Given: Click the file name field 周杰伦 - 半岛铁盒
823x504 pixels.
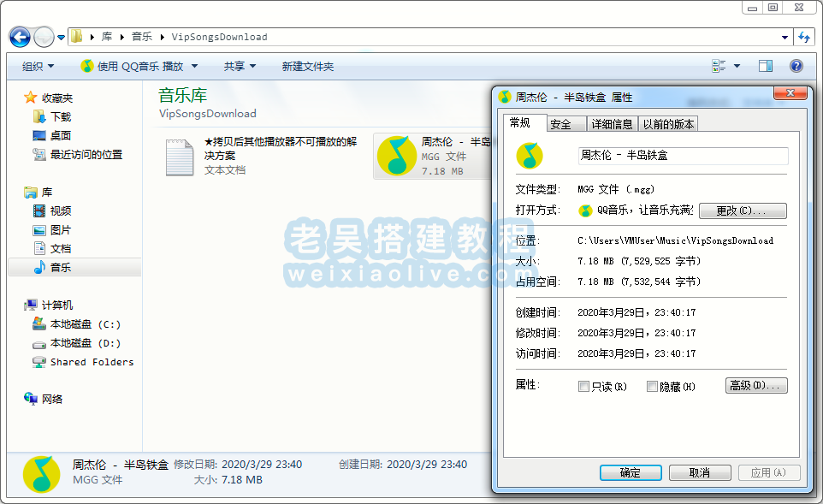Looking at the screenshot, I should 683,156.
